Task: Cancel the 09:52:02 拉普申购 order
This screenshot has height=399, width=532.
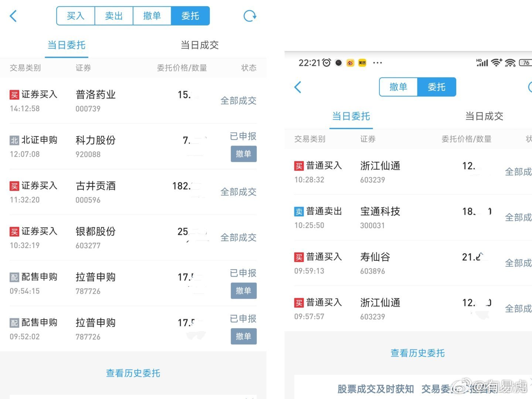Action: coord(243,336)
